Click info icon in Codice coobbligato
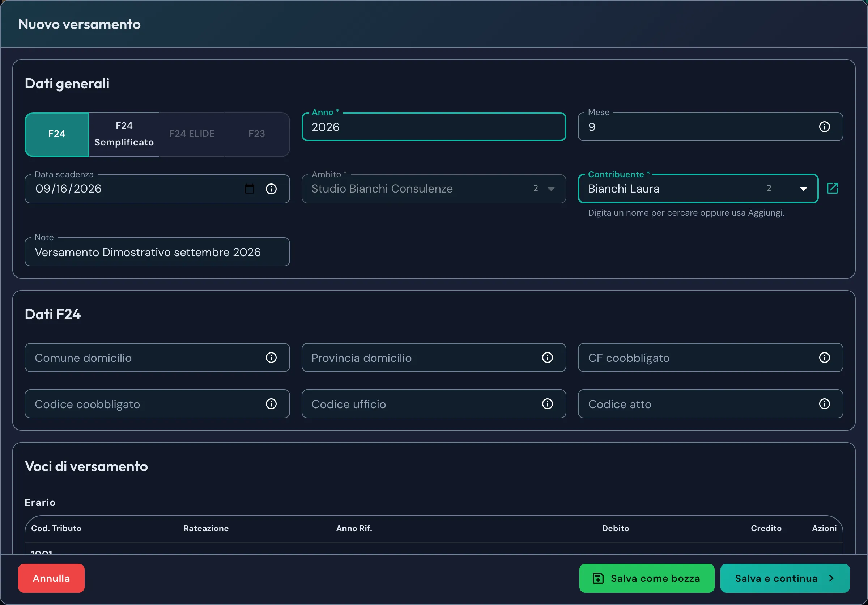Viewport: 868px width, 605px height. [x=271, y=404]
